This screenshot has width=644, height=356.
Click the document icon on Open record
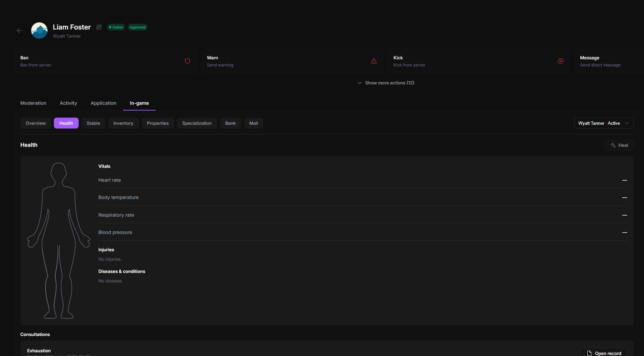(x=589, y=353)
